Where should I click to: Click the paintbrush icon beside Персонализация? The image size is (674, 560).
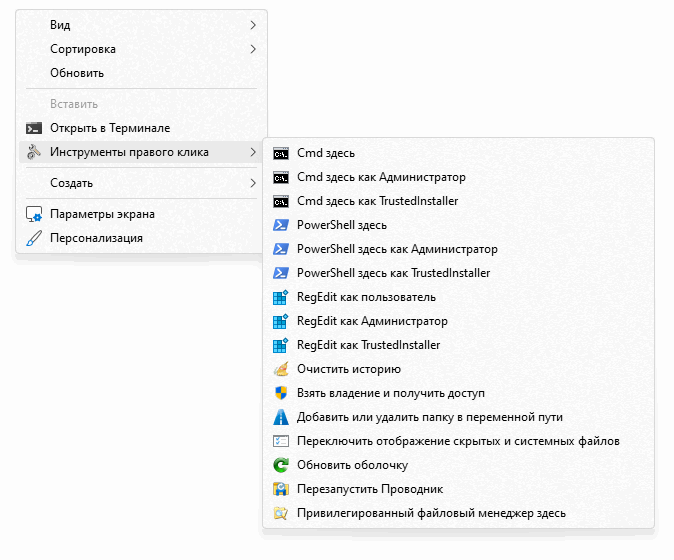34,238
